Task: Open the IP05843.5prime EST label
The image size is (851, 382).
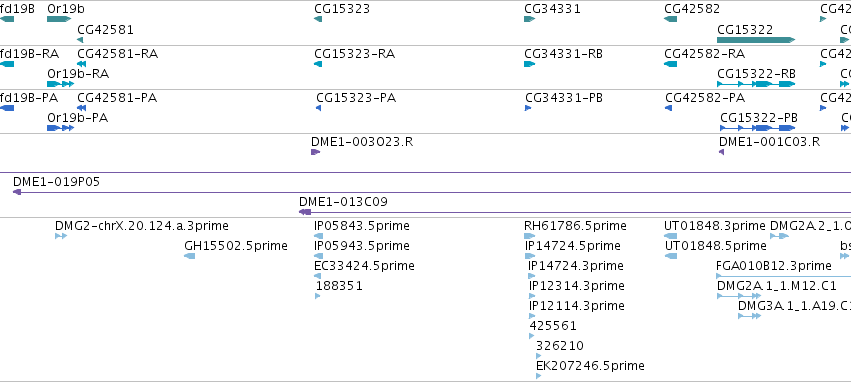Action: pyautogui.click(x=362, y=226)
